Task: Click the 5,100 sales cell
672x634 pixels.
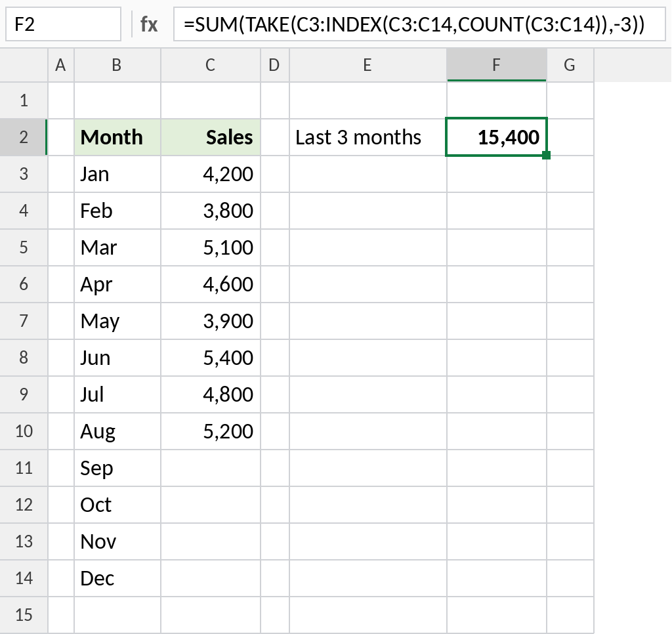Action: pos(211,247)
